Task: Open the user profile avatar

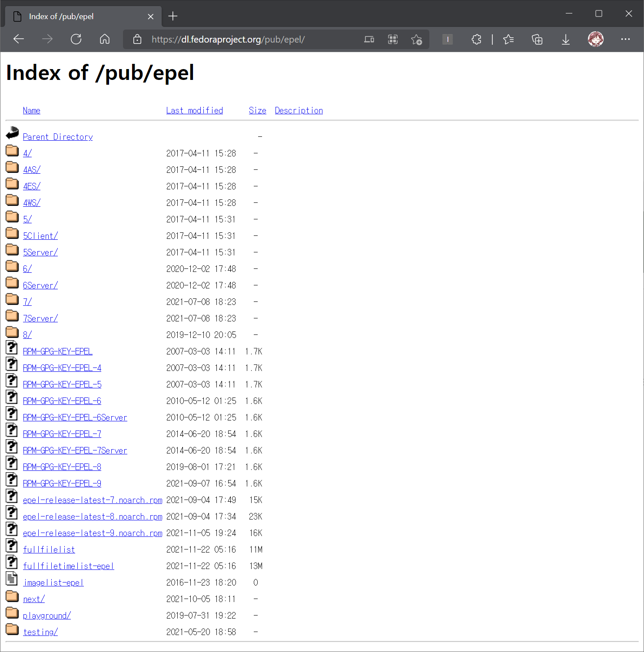Action: coord(596,39)
